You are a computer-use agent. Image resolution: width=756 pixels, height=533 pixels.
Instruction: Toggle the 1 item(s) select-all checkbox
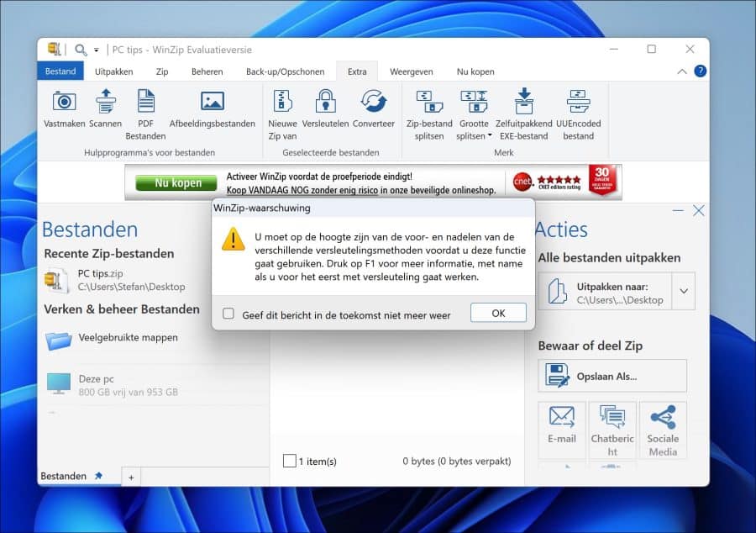click(289, 461)
